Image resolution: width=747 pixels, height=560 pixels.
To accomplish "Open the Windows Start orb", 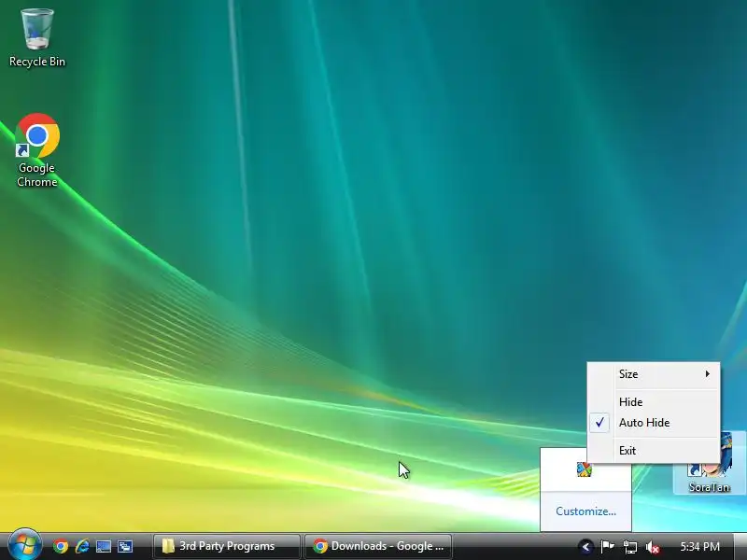I will click(x=25, y=545).
